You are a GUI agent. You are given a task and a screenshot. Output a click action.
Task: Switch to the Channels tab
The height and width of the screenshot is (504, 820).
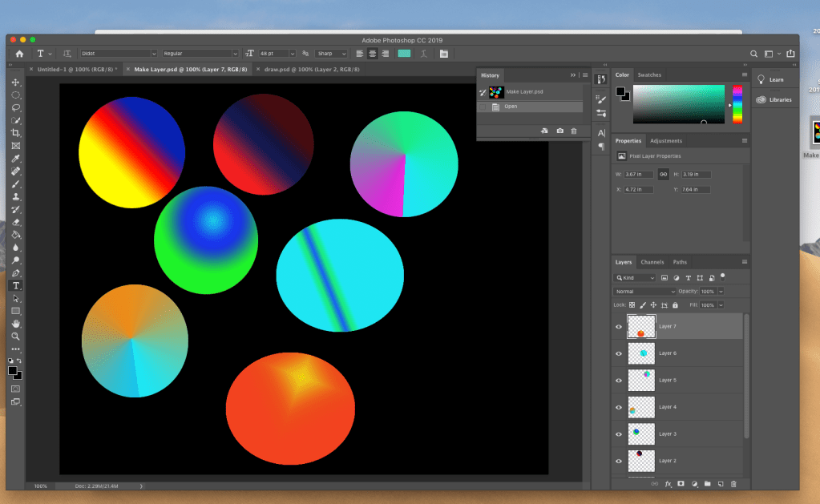652,262
